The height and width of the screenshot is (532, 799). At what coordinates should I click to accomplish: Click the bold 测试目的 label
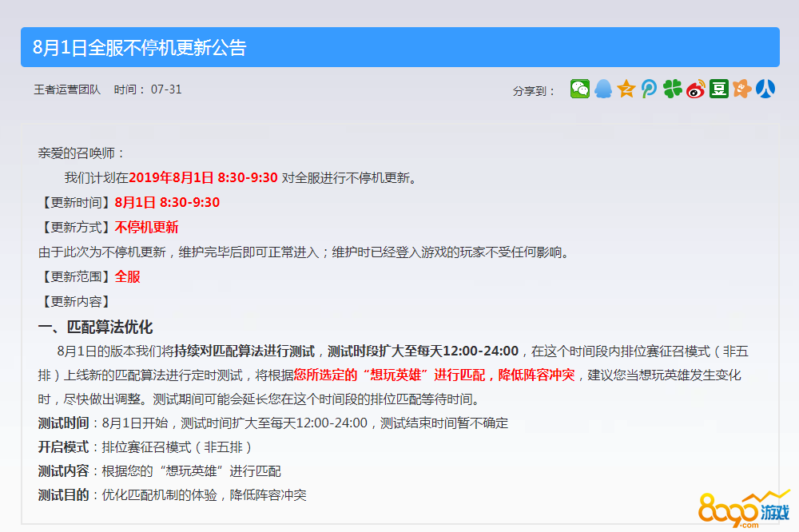[63, 495]
